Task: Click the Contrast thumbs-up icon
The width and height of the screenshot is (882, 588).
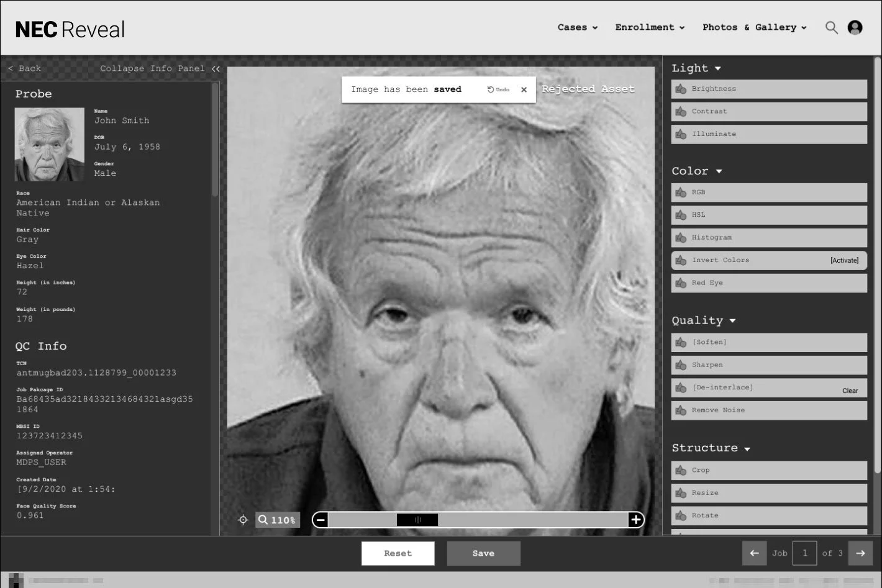Action: click(681, 112)
